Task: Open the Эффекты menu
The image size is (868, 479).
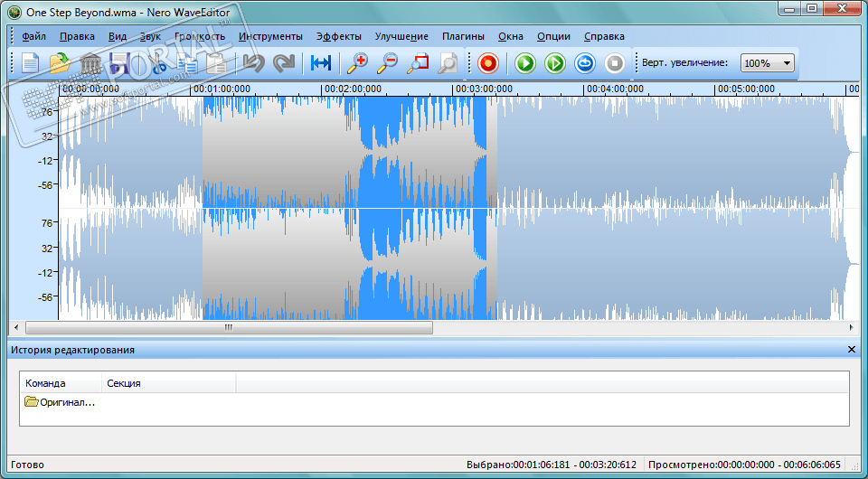Action: pyautogui.click(x=339, y=36)
